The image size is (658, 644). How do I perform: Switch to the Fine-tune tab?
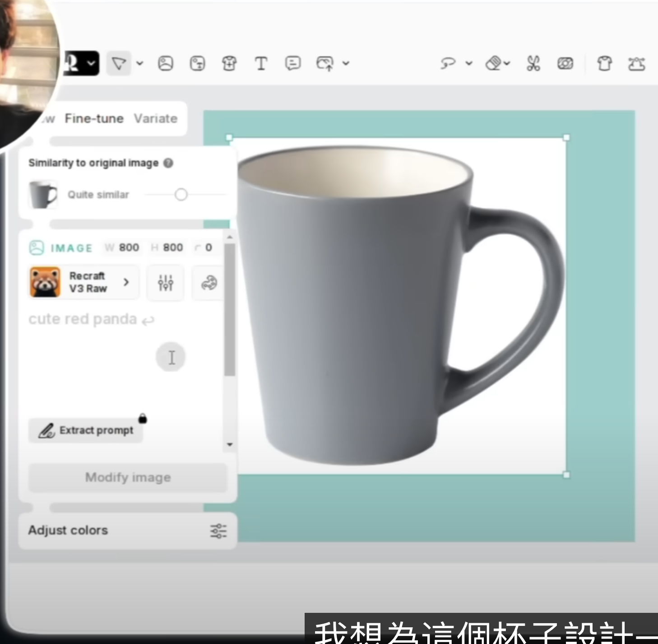tap(94, 119)
